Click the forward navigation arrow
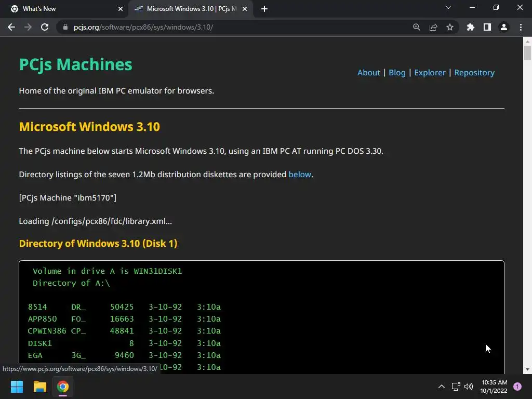Image resolution: width=532 pixels, height=399 pixels. tap(28, 27)
